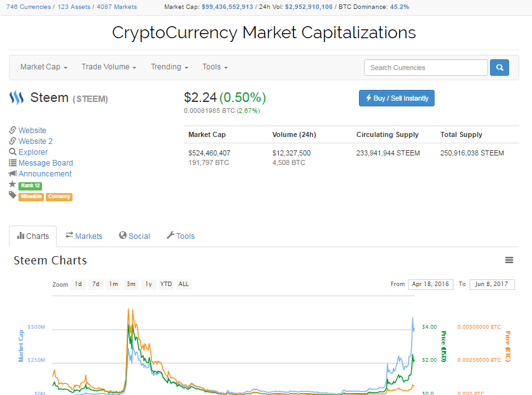Click the Market Cap axis label on chart

click(21, 346)
